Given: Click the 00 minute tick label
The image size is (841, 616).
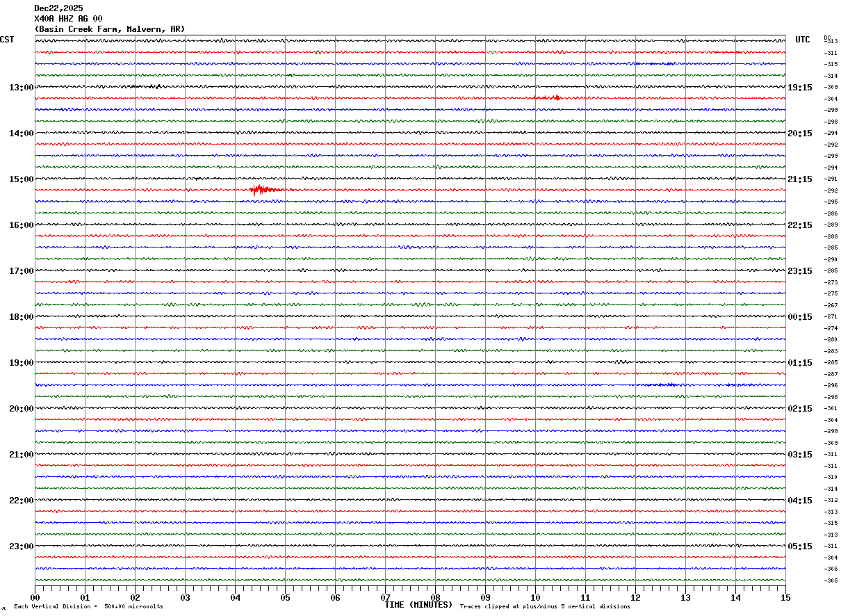Looking at the screenshot, I should [x=35, y=597].
